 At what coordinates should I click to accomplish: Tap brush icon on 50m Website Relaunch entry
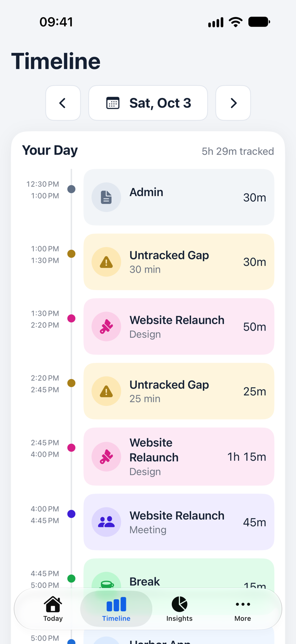tap(106, 326)
